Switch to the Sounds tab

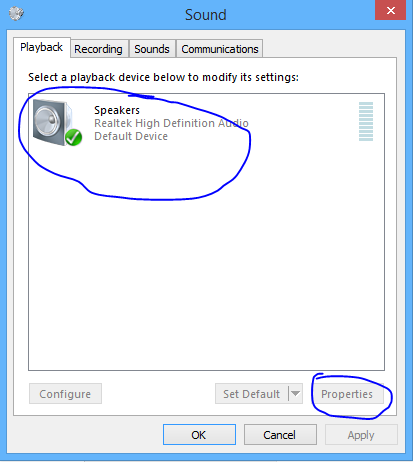coord(152,49)
